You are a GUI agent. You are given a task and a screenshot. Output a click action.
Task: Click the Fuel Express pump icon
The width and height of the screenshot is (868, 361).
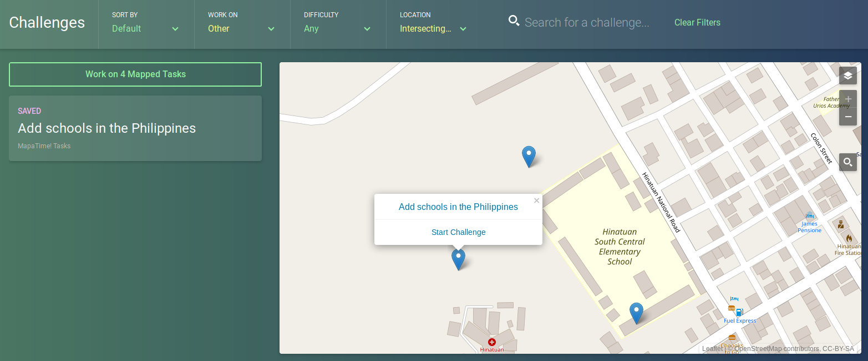pos(739,312)
